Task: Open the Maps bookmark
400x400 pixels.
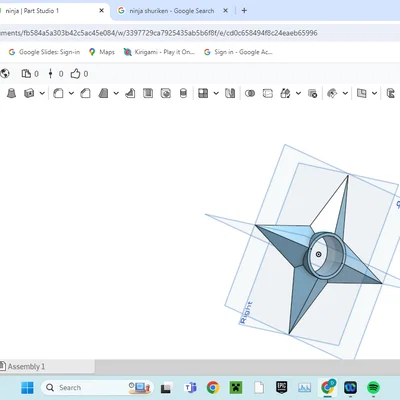Action: click(102, 52)
